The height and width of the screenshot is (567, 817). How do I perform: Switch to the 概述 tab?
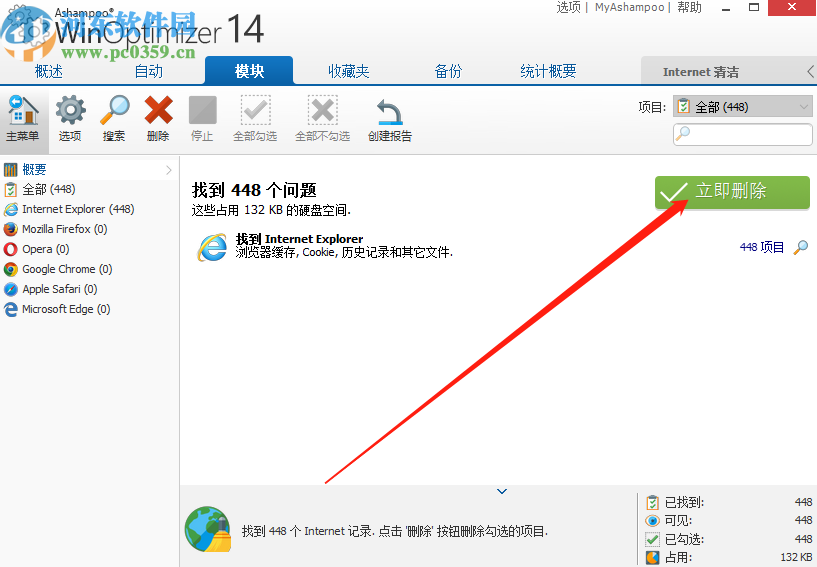tap(48, 71)
